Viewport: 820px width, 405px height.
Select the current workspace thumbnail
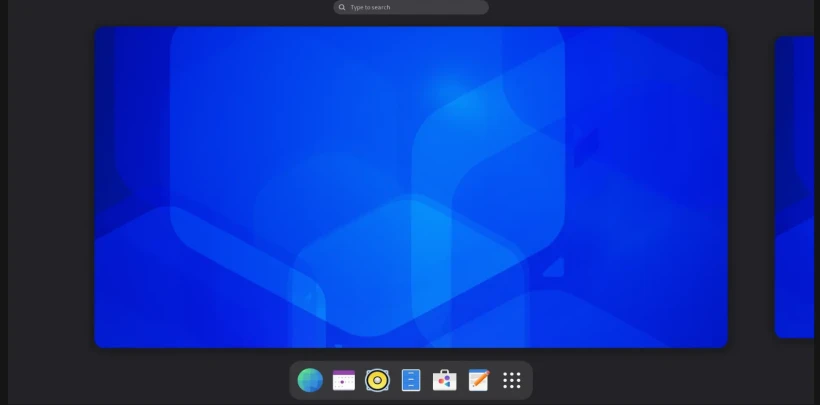pyautogui.click(x=411, y=187)
